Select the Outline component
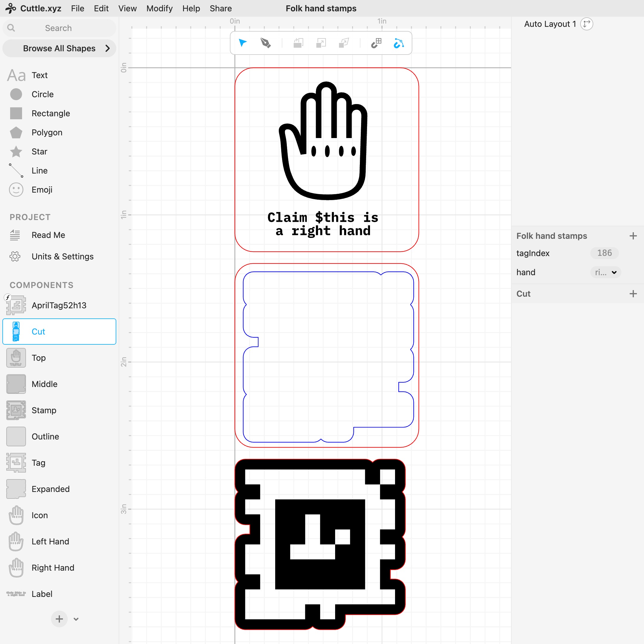Screen dimensions: 644x644 (x=59, y=436)
